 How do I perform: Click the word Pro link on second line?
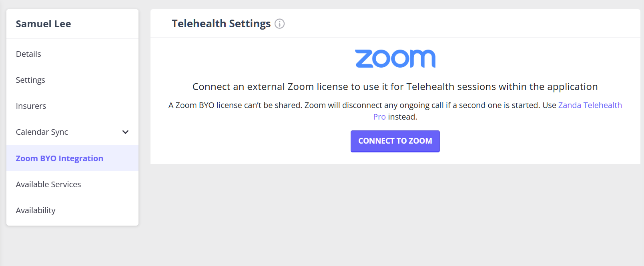pos(379,117)
